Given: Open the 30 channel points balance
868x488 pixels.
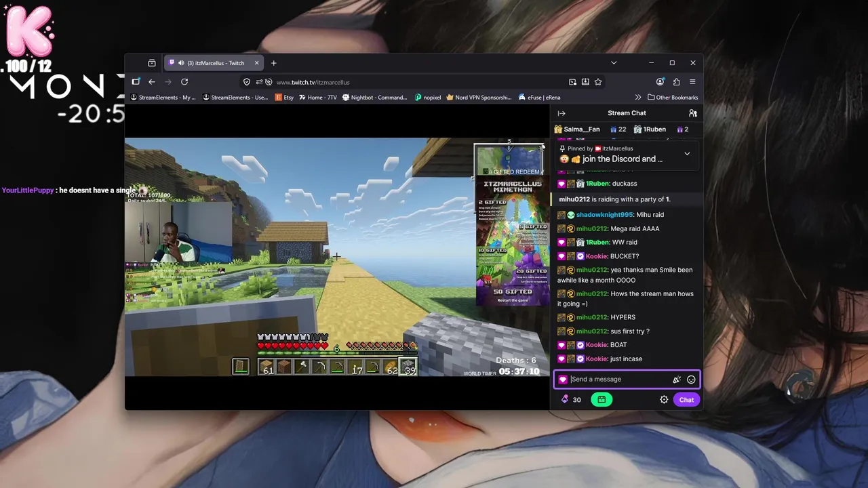Looking at the screenshot, I should click(x=571, y=400).
